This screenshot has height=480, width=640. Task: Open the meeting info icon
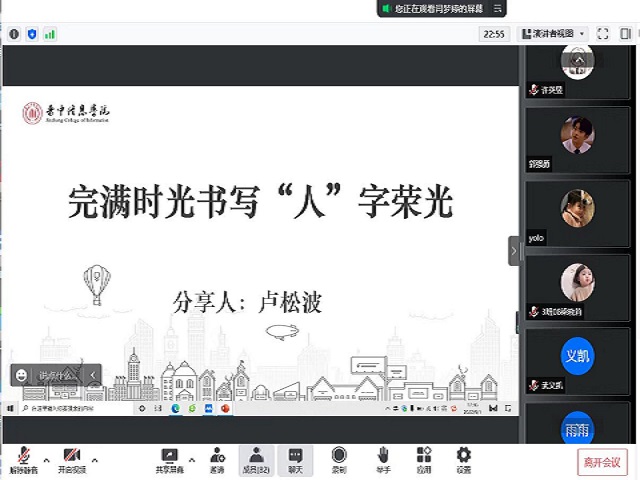(x=14, y=34)
